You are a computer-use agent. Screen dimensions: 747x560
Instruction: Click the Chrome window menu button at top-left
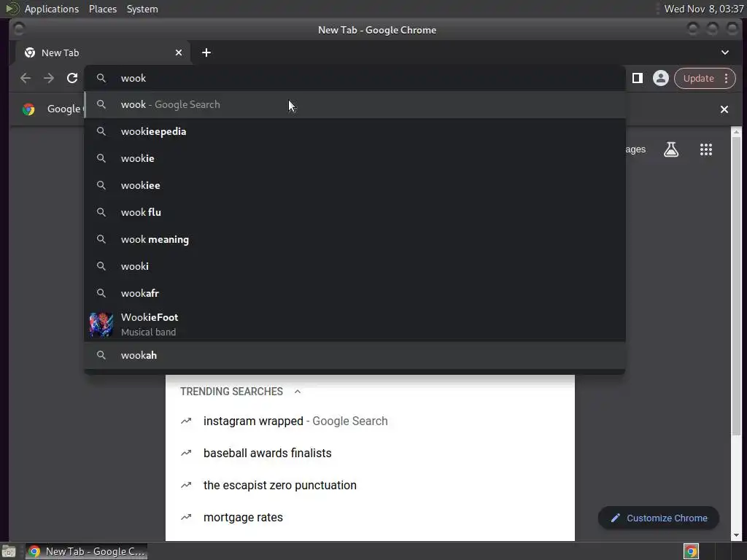(19, 30)
